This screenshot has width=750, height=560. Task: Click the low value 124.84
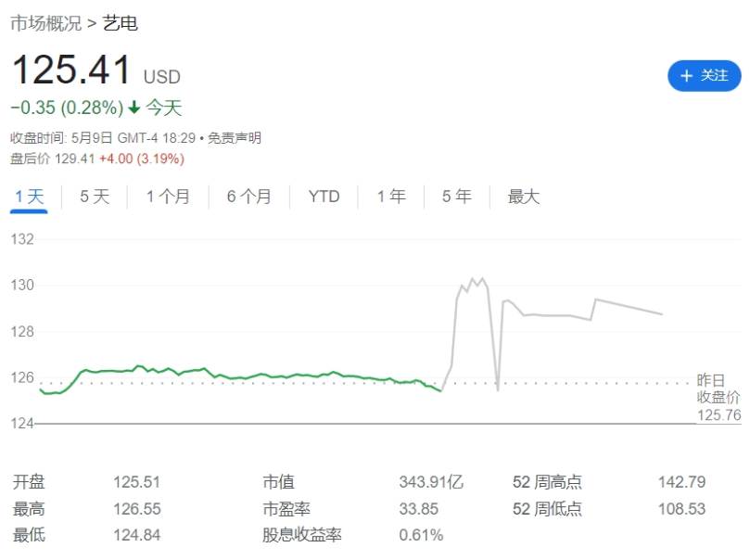pyautogui.click(x=137, y=535)
